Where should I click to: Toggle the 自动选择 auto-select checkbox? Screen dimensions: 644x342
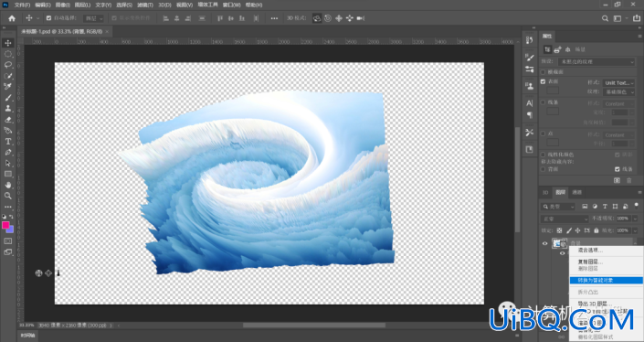point(49,18)
